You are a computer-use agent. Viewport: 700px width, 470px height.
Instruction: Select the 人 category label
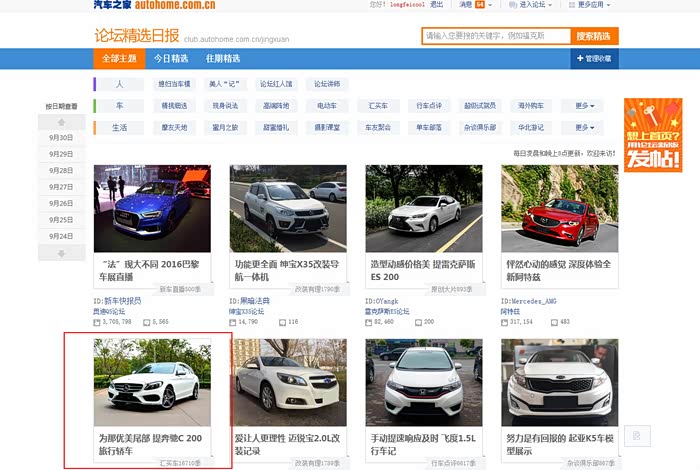tap(120, 84)
